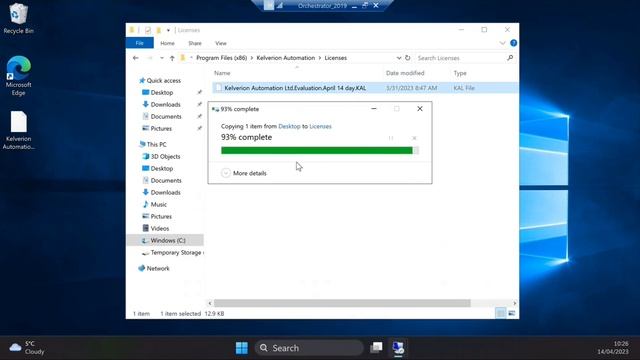This screenshot has width=640, height=360.
Task: Open the Windows Start button
Action: (x=242, y=348)
